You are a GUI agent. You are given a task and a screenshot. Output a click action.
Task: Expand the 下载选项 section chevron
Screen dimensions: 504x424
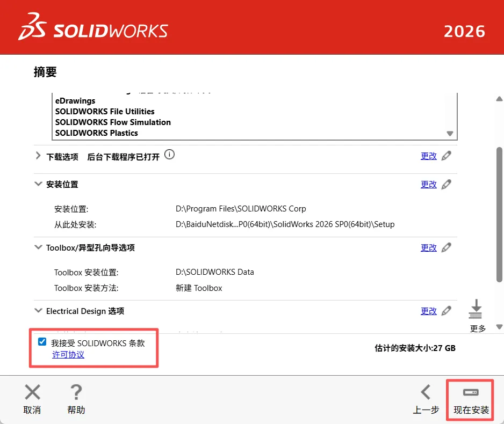[x=38, y=156]
